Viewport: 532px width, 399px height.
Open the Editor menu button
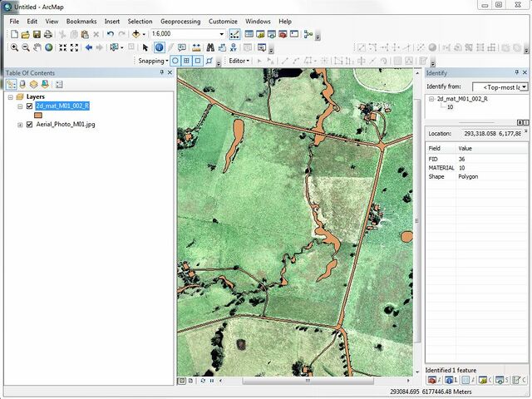(x=239, y=61)
